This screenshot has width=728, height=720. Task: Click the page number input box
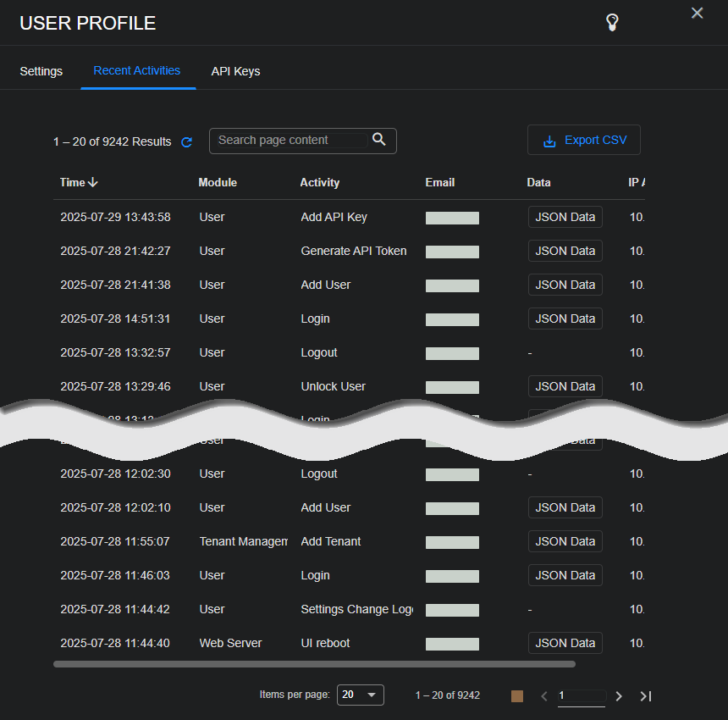(582, 695)
